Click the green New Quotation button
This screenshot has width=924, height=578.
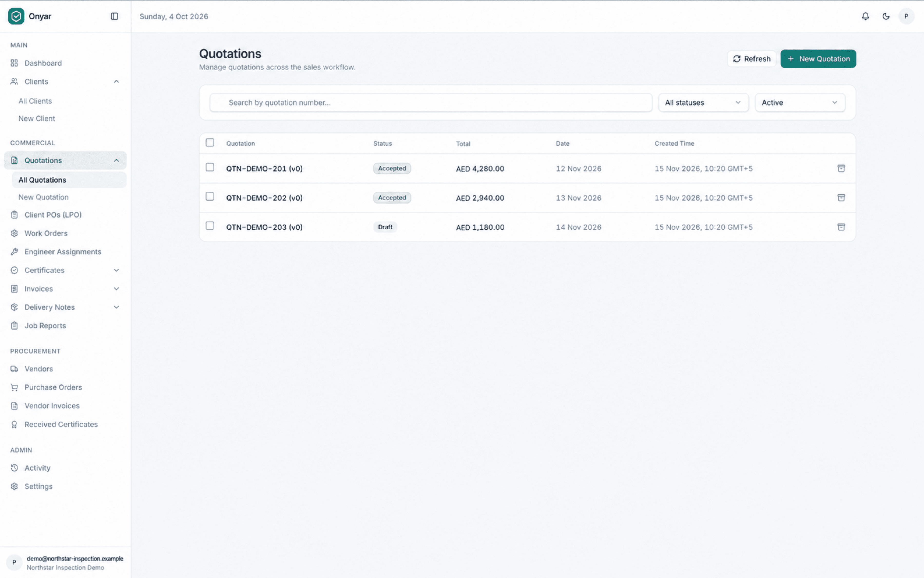818,59
